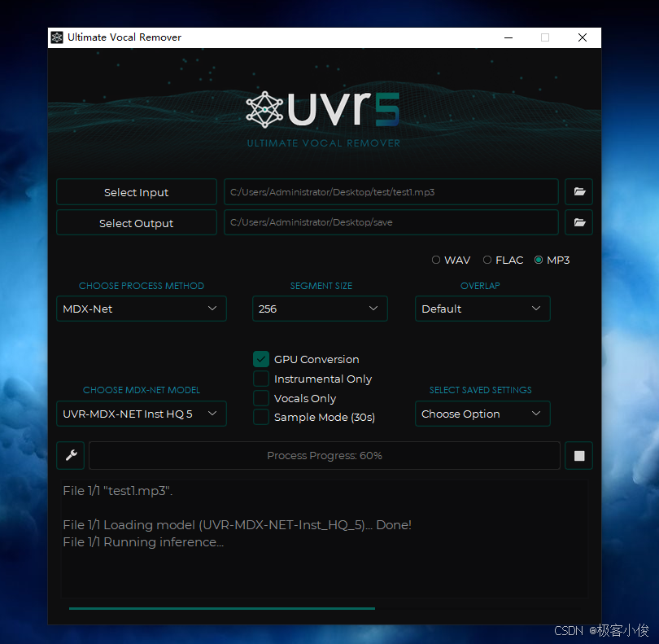
Task: Click the CHOOSE MDX-NET MODEL label
Action: pyautogui.click(x=142, y=390)
